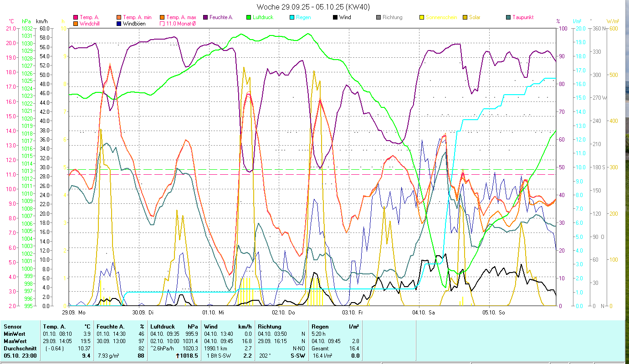
Task: Click the black Wind legend swatch
Action: pos(335,17)
